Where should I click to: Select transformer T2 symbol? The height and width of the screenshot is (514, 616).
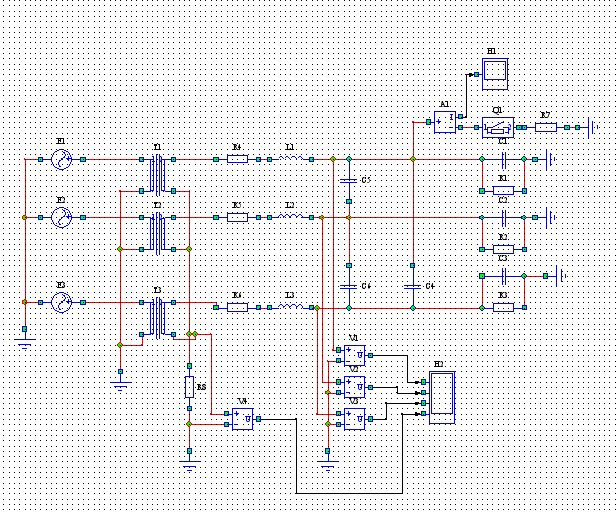click(158, 233)
